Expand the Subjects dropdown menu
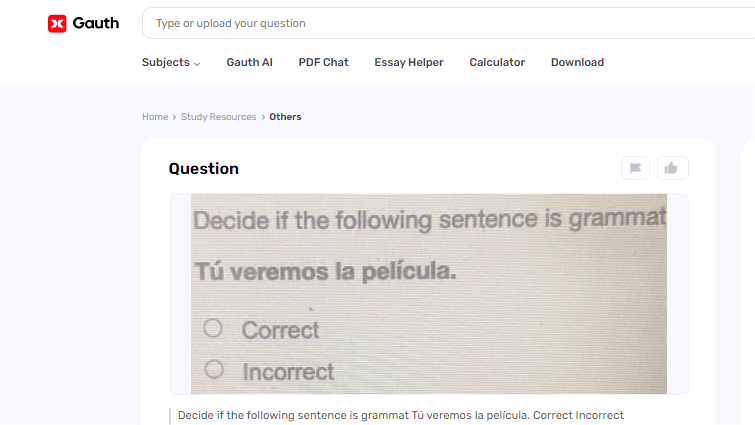 (x=170, y=62)
